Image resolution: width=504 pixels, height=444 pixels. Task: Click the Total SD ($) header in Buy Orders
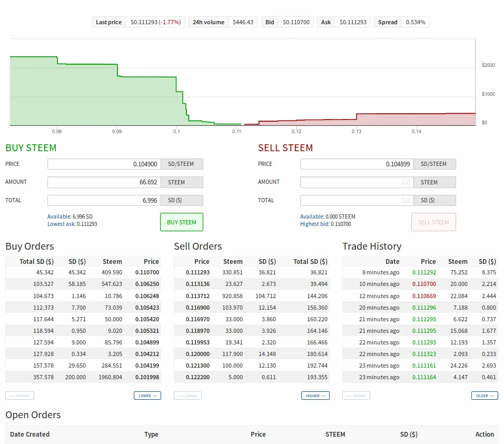[x=36, y=261]
